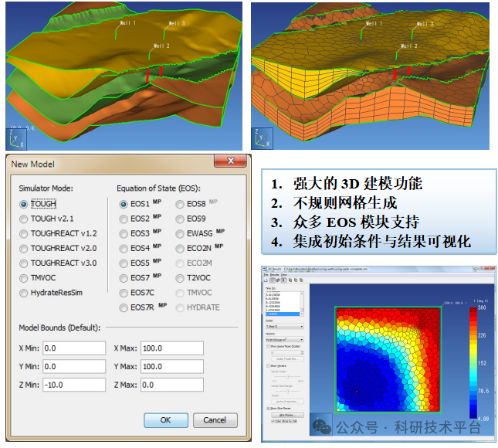Focus the Y Max input field
498x448 pixels.
click(172, 367)
